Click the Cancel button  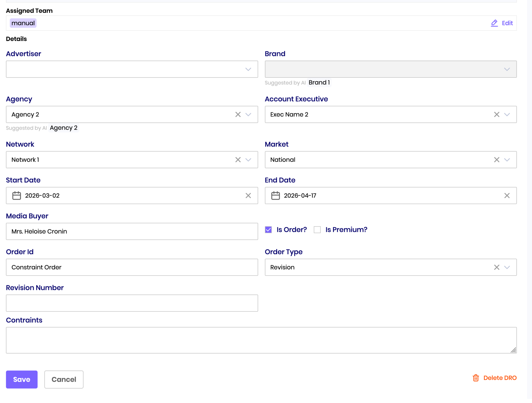64,379
